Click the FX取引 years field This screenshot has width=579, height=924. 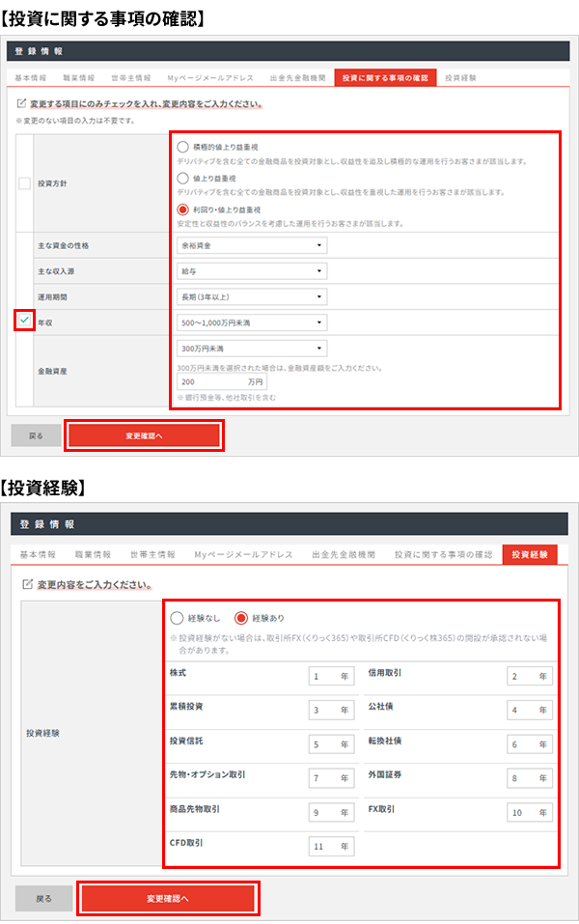tap(530, 812)
